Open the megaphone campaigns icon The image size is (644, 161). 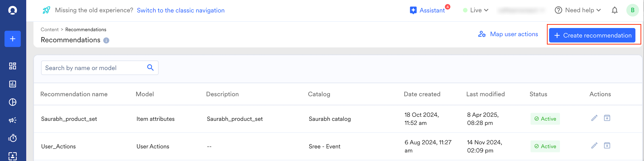[x=12, y=120]
